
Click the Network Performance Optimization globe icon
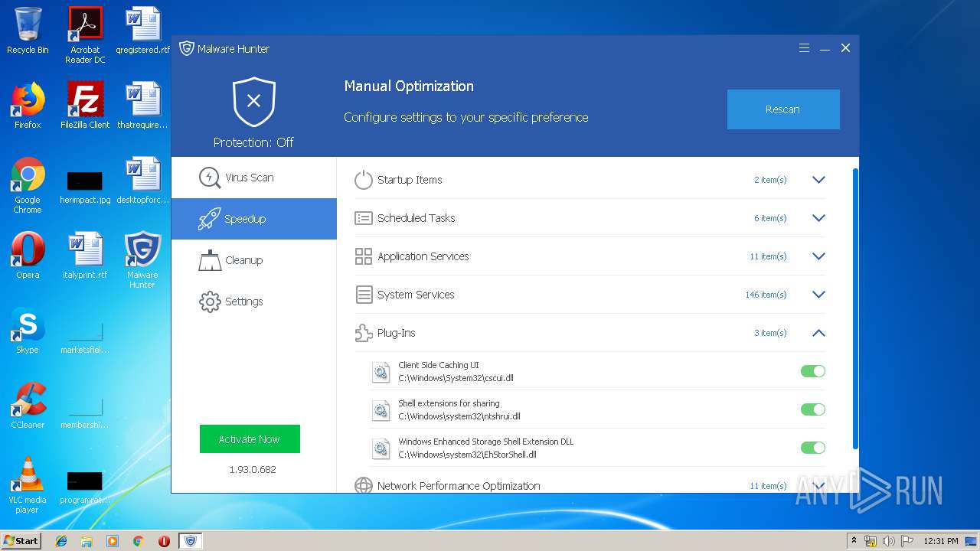[364, 485]
